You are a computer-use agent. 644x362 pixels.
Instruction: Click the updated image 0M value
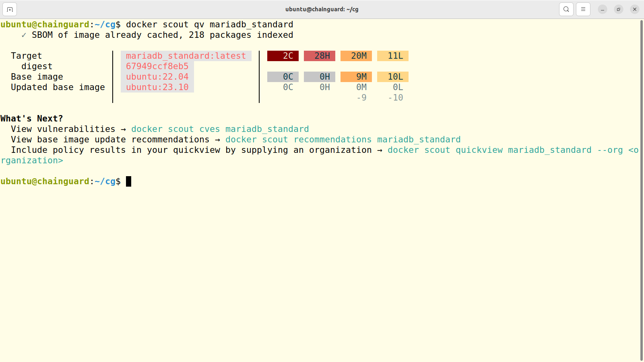coord(361,87)
